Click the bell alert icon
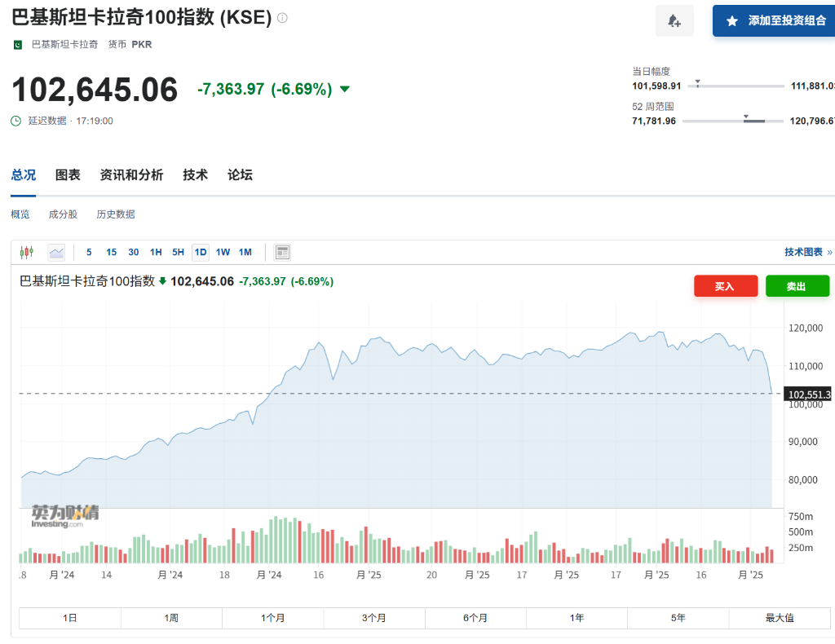Screen dimensions: 835x644 tap(674, 21)
